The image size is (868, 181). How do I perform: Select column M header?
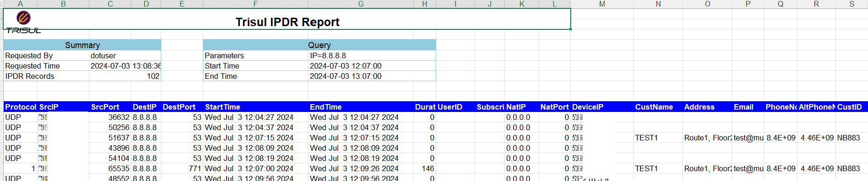click(x=602, y=4)
